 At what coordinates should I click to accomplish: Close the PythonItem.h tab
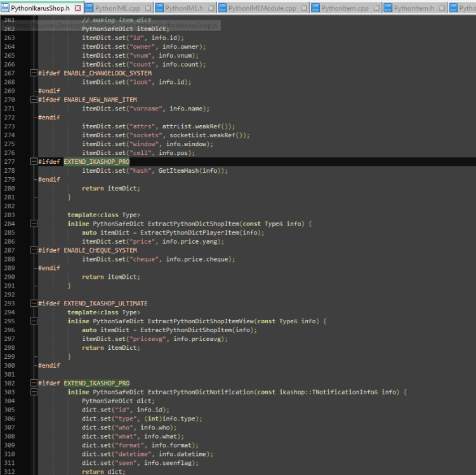tap(442, 8)
